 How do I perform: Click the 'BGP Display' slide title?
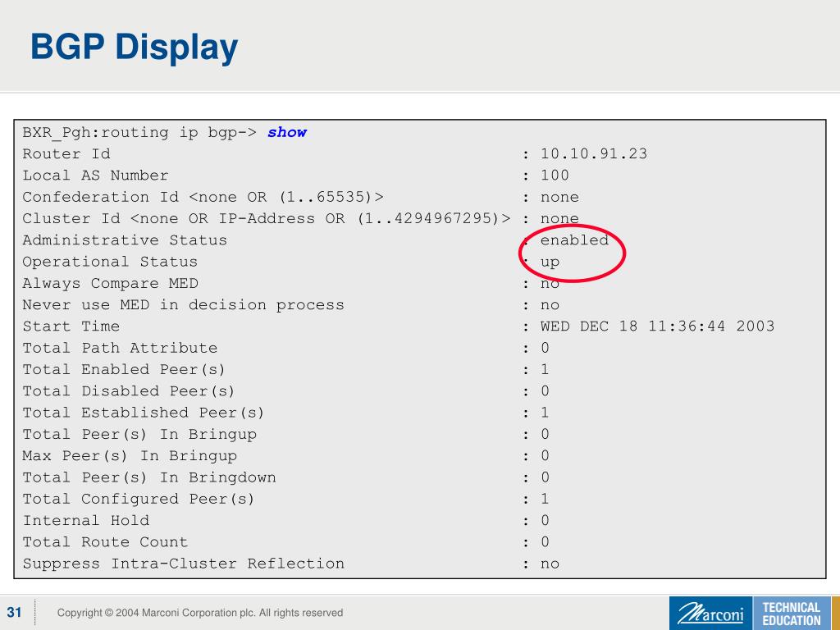pyautogui.click(x=134, y=48)
